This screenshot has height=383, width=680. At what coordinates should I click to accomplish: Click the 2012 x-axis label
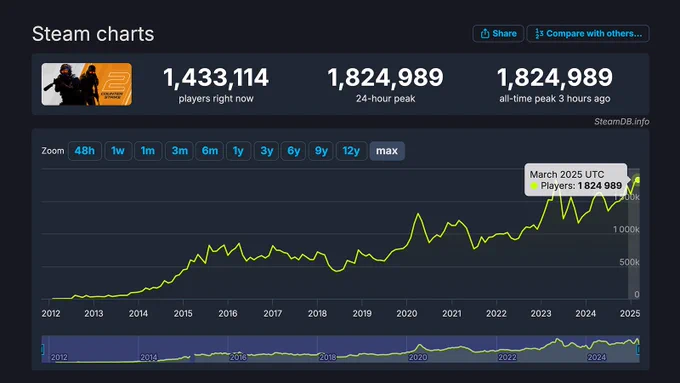51,314
